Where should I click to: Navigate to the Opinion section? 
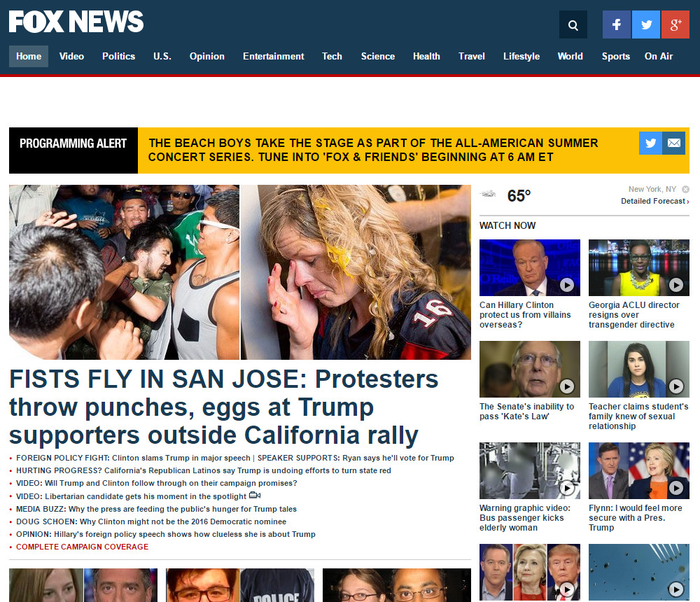207,56
